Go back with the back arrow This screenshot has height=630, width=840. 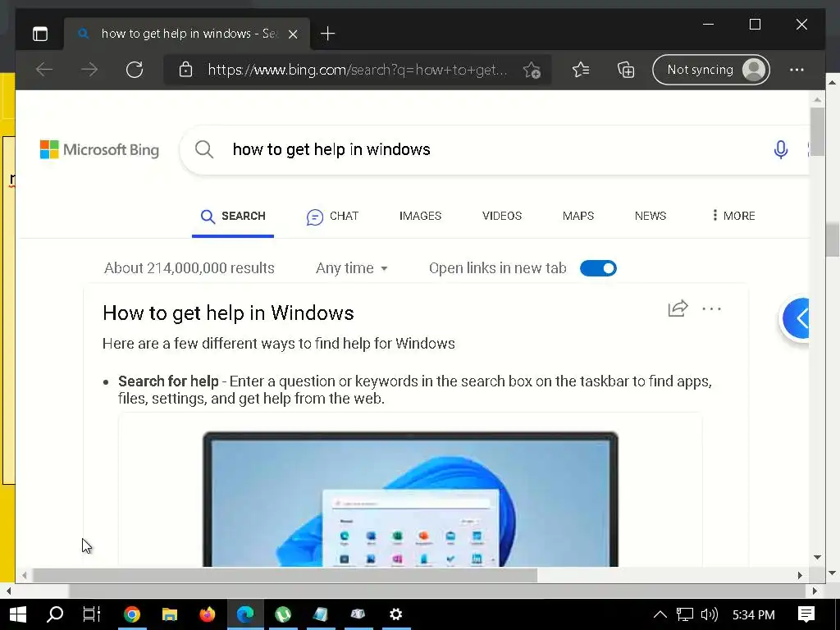coord(44,70)
